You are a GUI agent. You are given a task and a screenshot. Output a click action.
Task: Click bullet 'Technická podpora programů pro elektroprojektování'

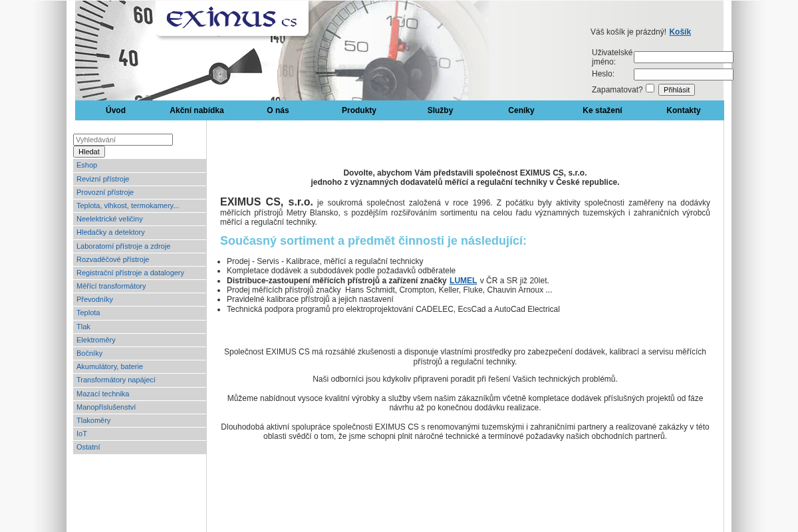(x=393, y=309)
